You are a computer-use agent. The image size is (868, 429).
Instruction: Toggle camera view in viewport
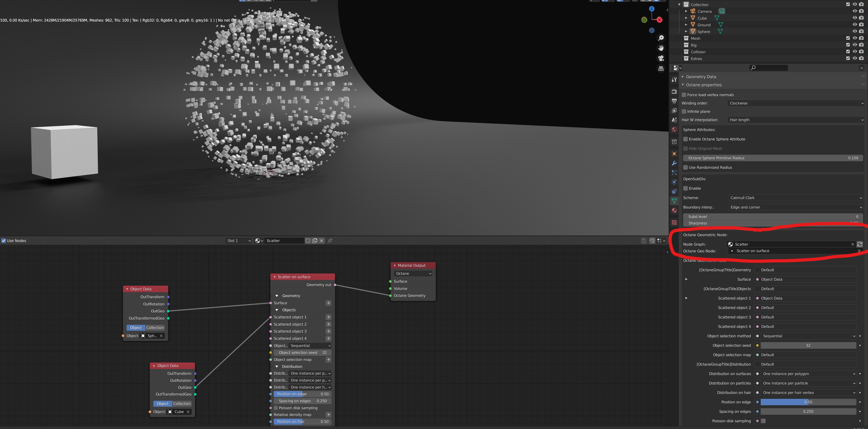[x=661, y=58]
